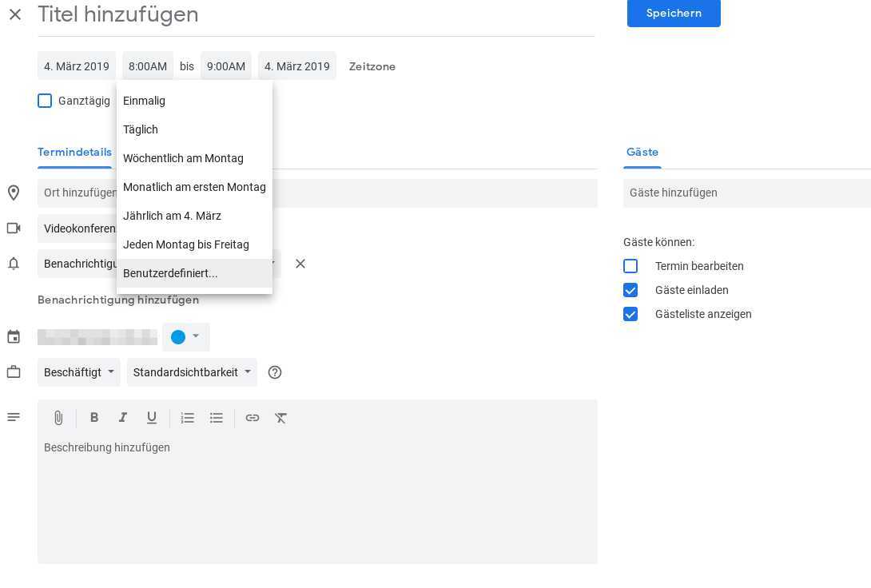The image size is (871, 588).
Task: Apply italic formatting
Action: pos(123,418)
